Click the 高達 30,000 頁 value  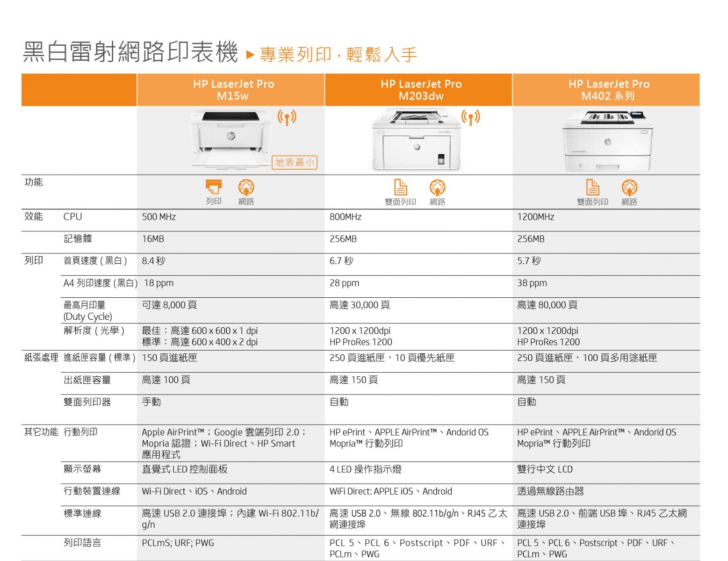(x=360, y=305)
